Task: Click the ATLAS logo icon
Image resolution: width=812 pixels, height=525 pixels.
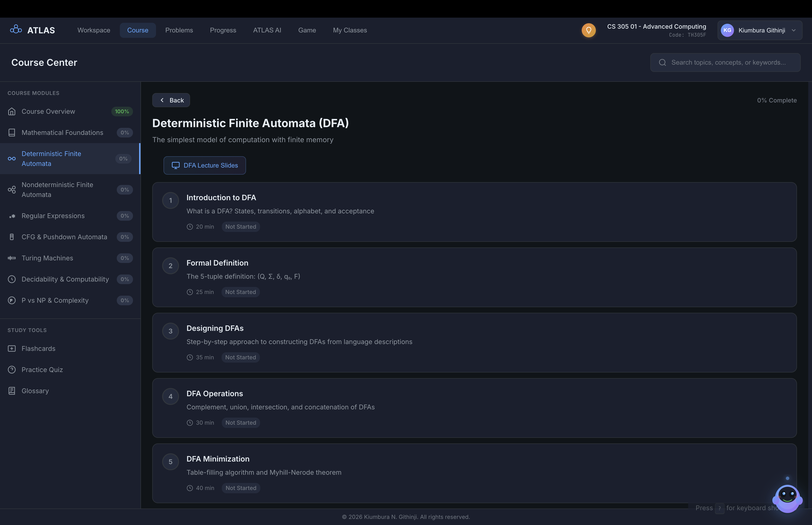Action: [16, 30]
